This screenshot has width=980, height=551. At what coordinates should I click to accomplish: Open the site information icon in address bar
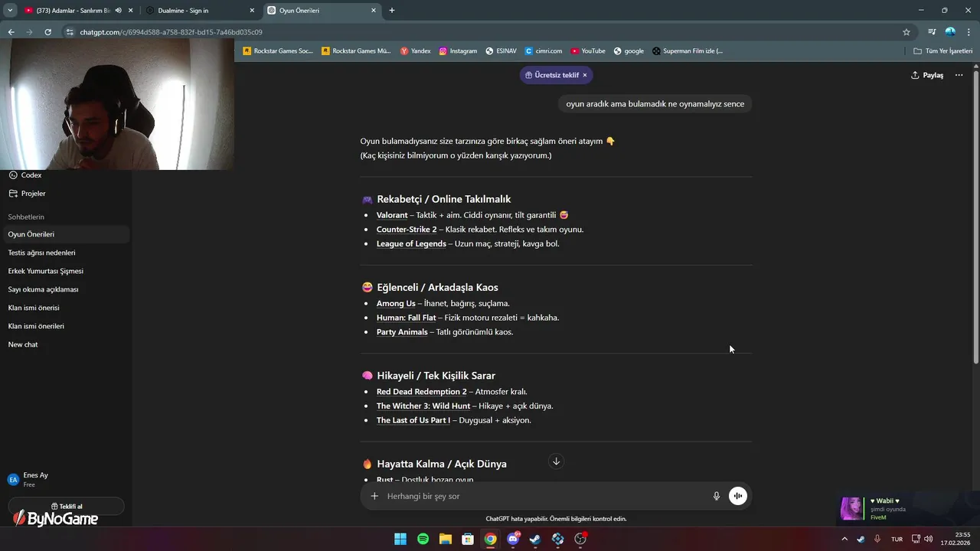click(70, 32)
